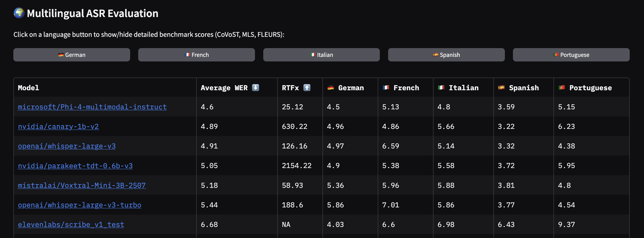Show Spanish detailed benchmark scores
The width and height of the screenshot is (644, 238).
coord(446,55)
